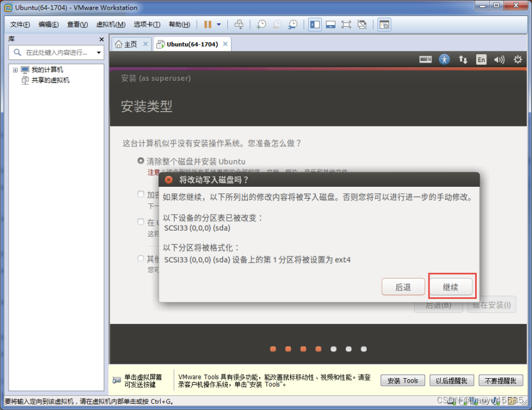The height and width of the screenshot is (410, 532).
Task: Expand the 我的计算机 tree node
Action: (15, 70)
